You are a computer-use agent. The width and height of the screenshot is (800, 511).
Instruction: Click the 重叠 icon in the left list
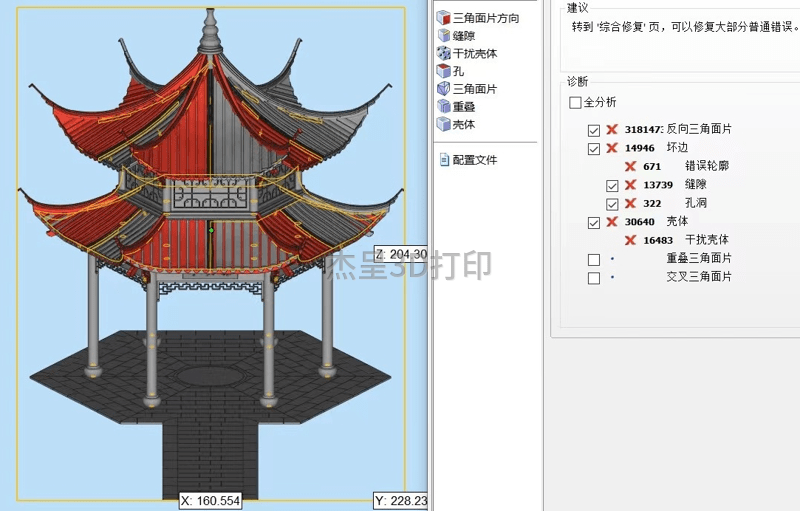444,107
